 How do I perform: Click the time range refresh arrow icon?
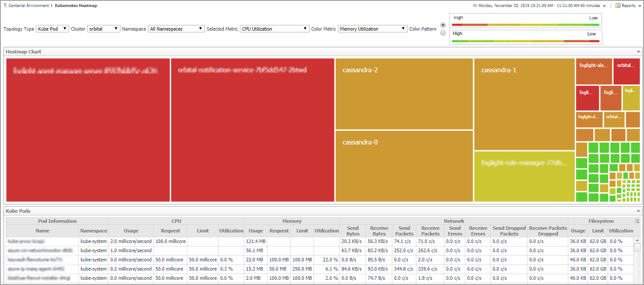pos(475,6)
